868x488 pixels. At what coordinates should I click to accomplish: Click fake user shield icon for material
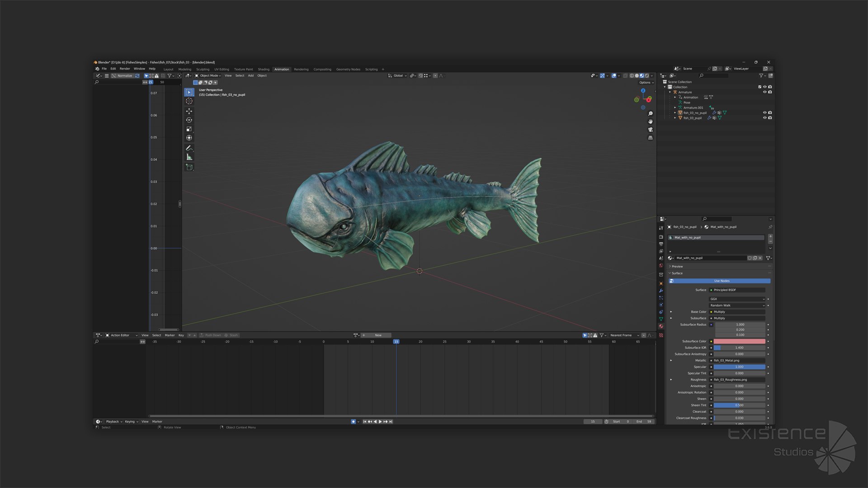point(750,258)
